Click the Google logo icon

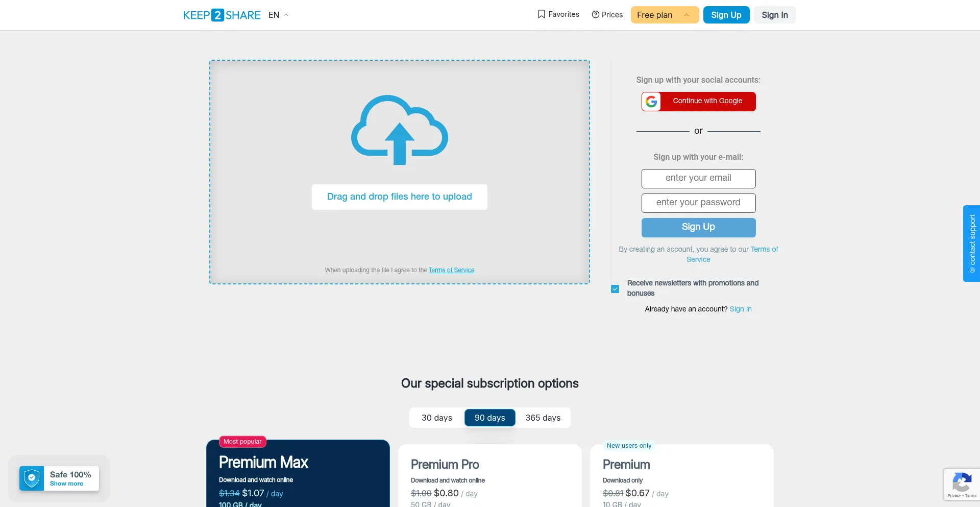point(651,102)
